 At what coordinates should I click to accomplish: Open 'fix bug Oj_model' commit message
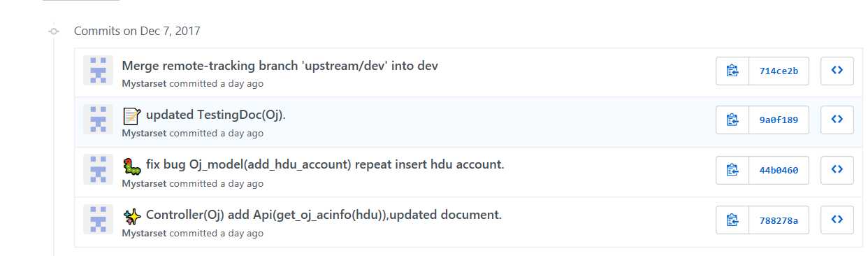pos(325,165)
